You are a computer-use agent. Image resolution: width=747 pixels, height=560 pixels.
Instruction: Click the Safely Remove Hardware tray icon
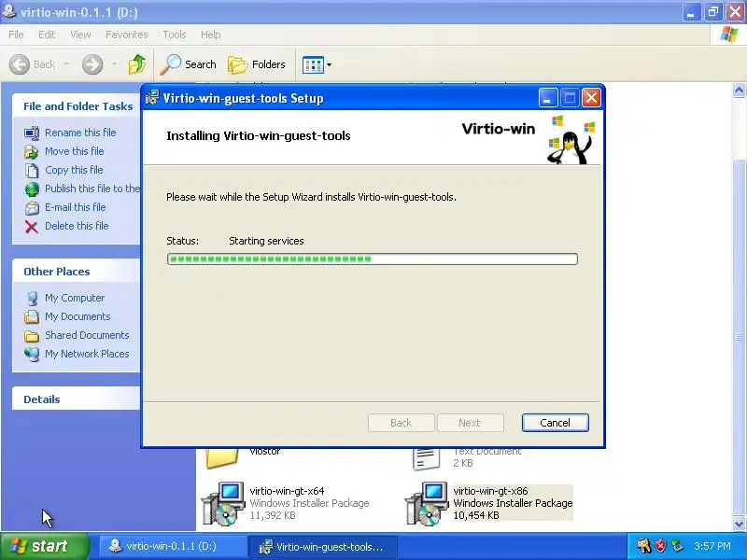pyautogui.click(x=677, y=546)
